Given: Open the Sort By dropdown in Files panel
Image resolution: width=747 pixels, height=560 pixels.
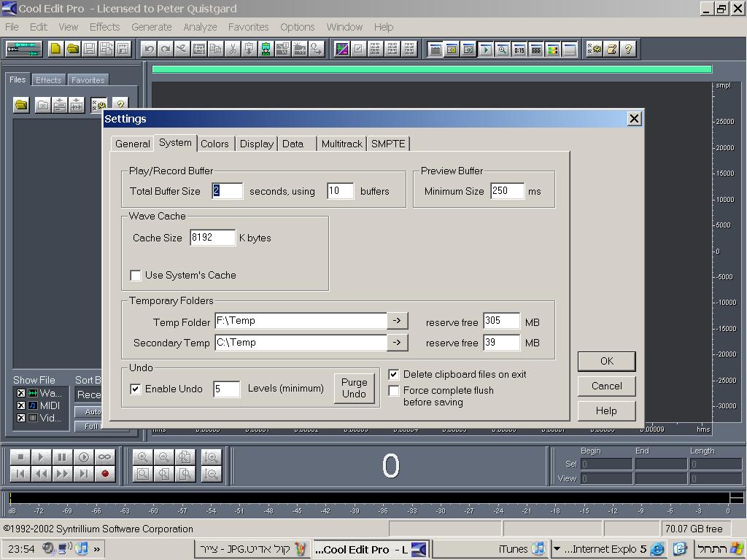Looking at the screenshot, I should pos(89,394).
